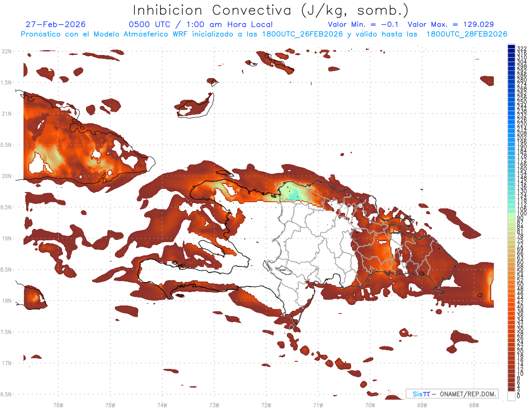Click the '70W' longitude label

click(x=370, y=405)
